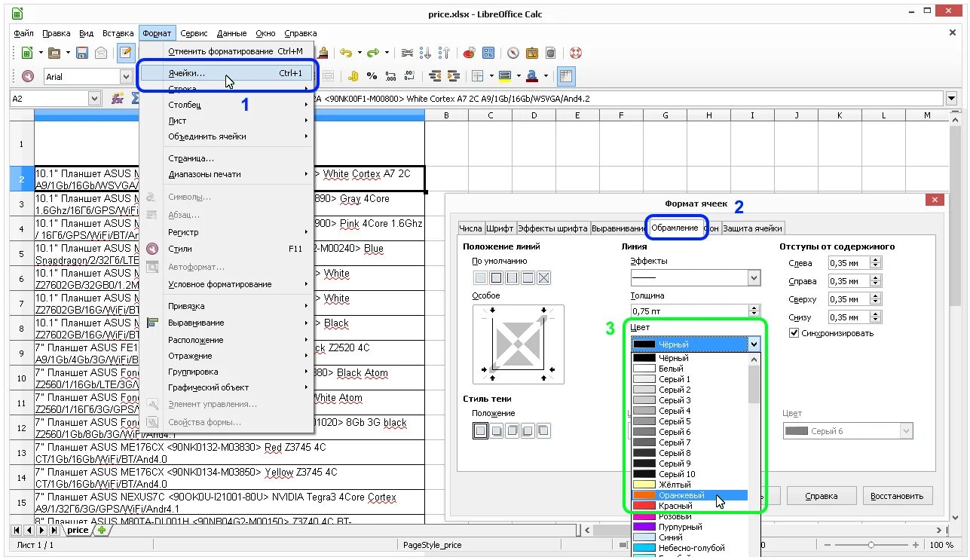Adjust the zoom slider in status bar
Screen dimensions: 970x560
click(x=871, y=544)
